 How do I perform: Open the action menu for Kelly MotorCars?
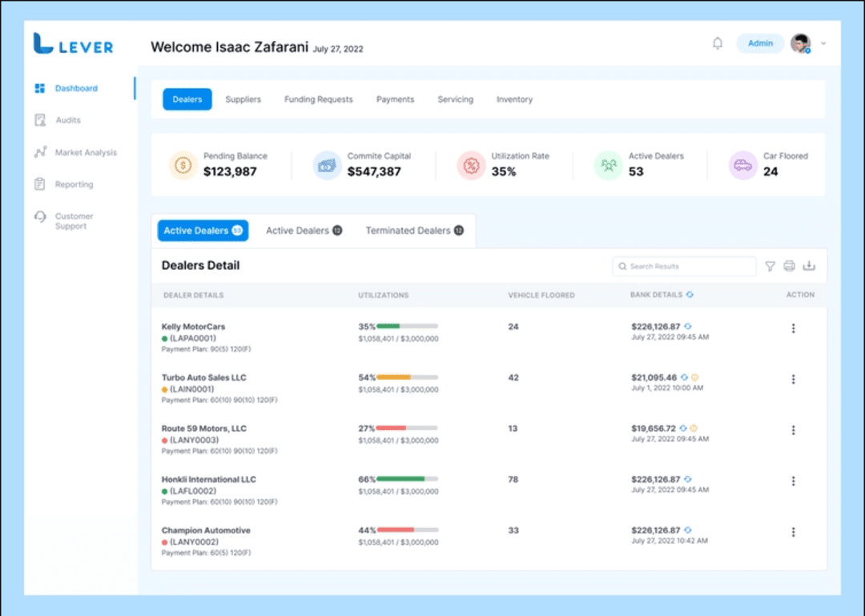click(x=793, y=328)
